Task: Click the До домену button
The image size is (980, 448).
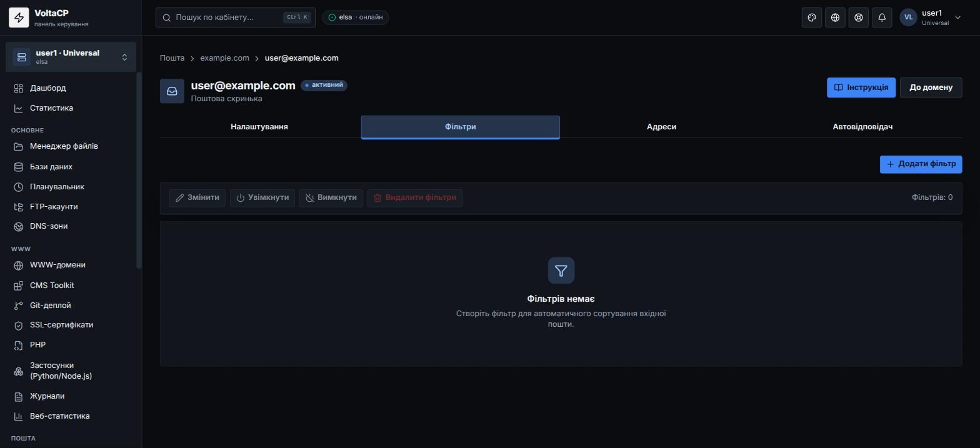Action: 931,87
